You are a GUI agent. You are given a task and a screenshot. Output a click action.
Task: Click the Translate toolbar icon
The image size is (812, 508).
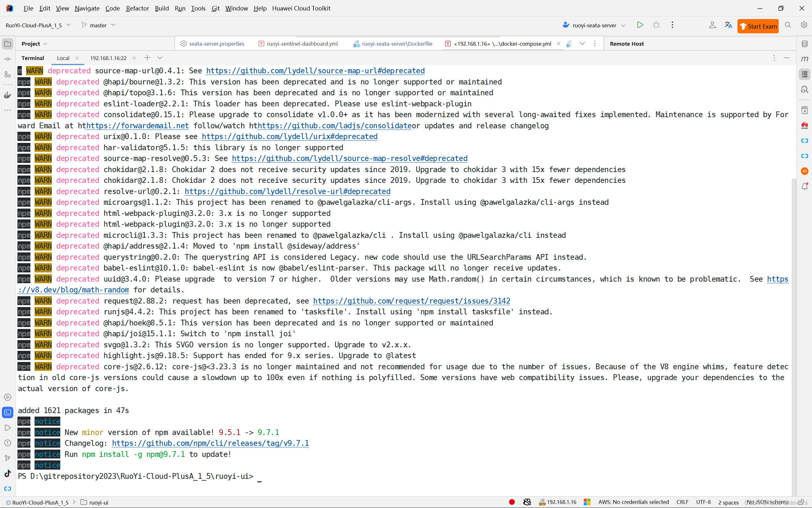[728, 25]
